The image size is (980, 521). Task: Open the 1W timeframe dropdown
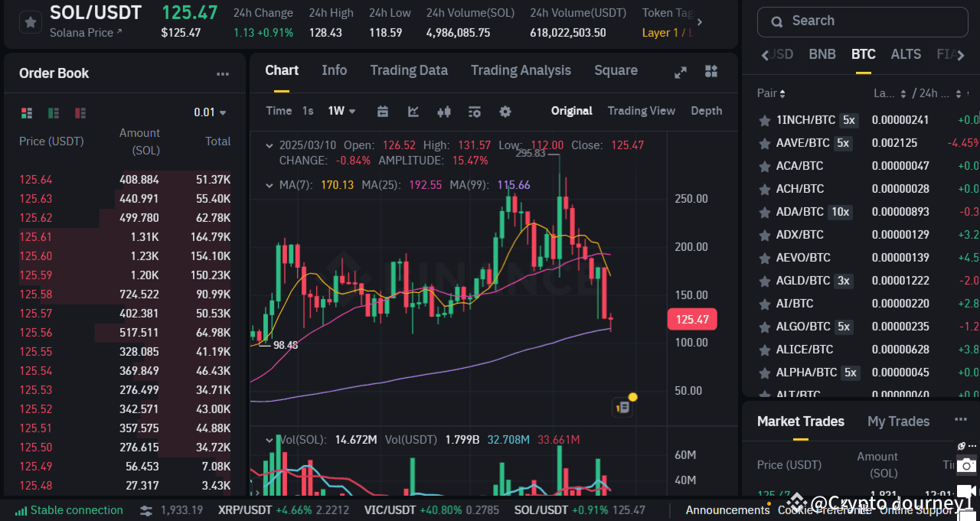340,111
